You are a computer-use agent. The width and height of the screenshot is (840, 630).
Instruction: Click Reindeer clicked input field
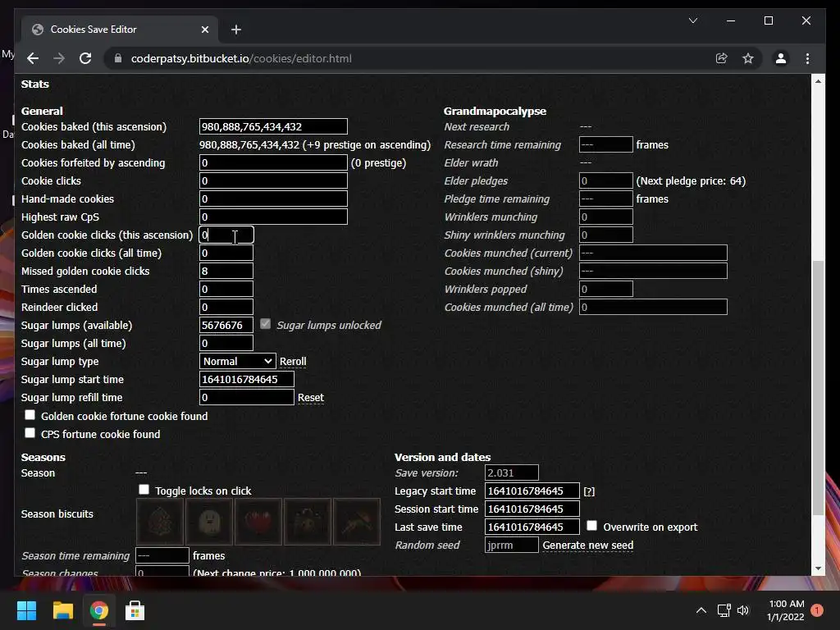pyautogui.click(x=226, y=307)
